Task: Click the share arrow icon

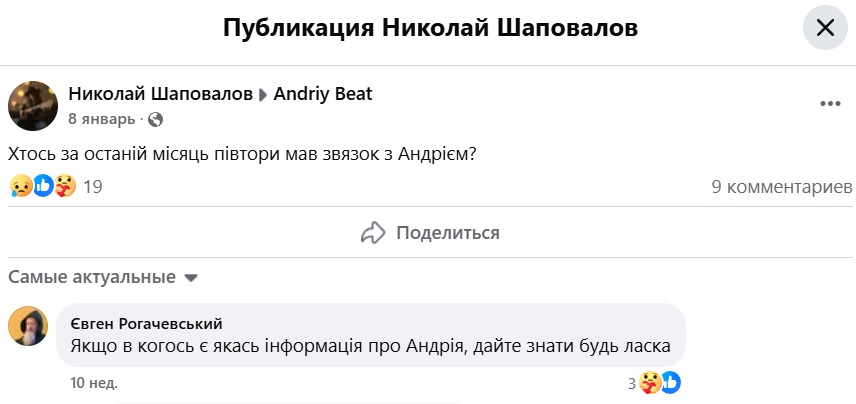Action: pos(373,233)
